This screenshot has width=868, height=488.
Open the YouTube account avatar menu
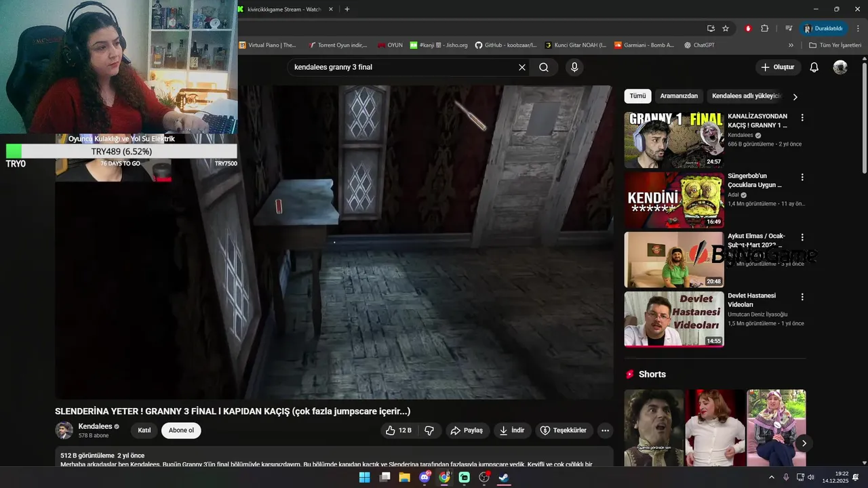(x=840, y=67)
